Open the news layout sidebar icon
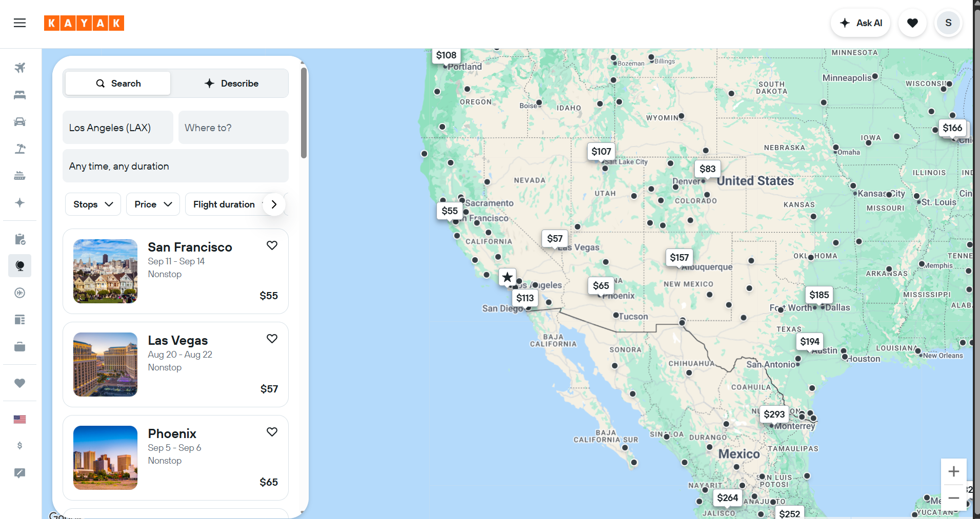 tap(19, 320)
